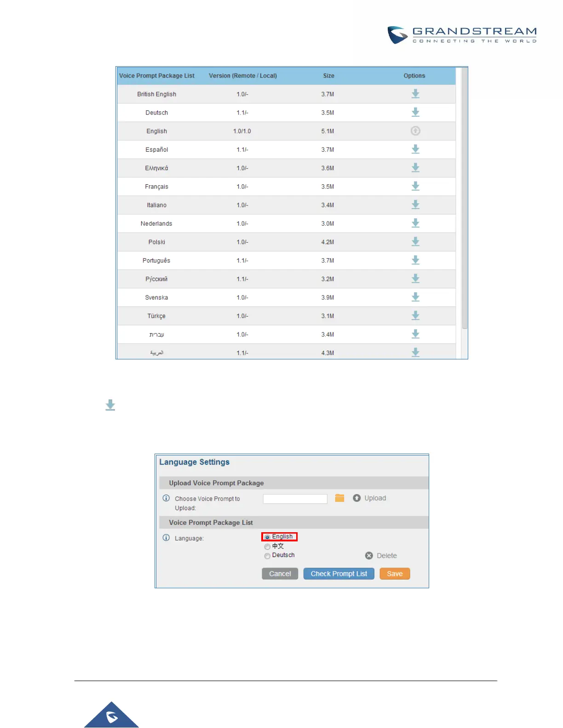
Task: Download the Deutsch voice prompt package
Action: pyautogui.click(x=415, y=112)
